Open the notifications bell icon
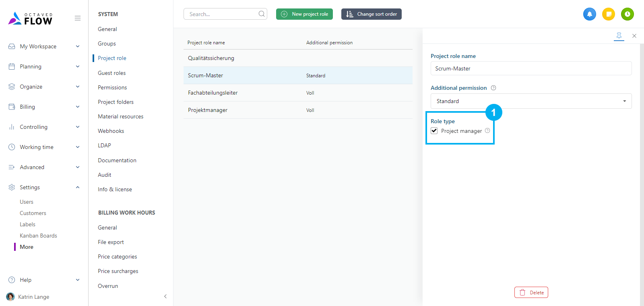 coord(590,14)
